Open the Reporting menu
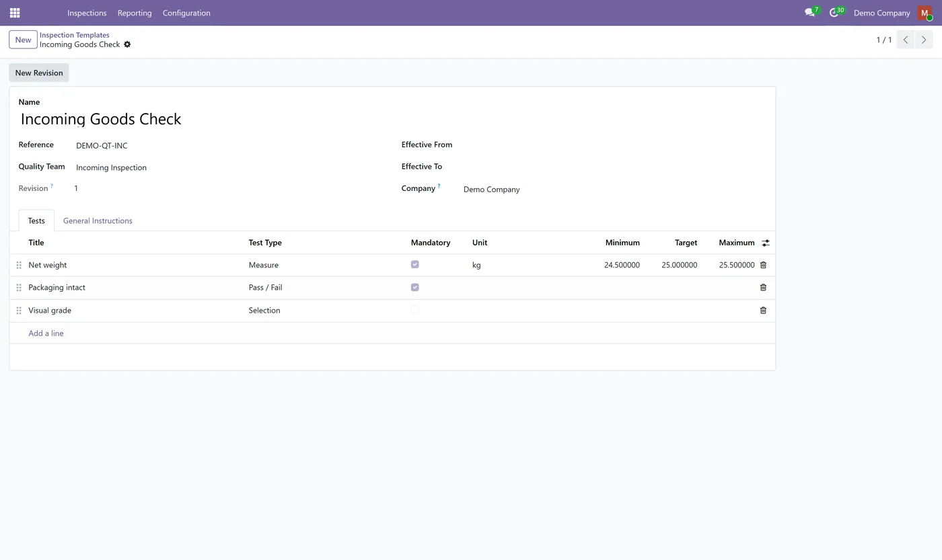The image size is (942, 560). pos(135,13)
